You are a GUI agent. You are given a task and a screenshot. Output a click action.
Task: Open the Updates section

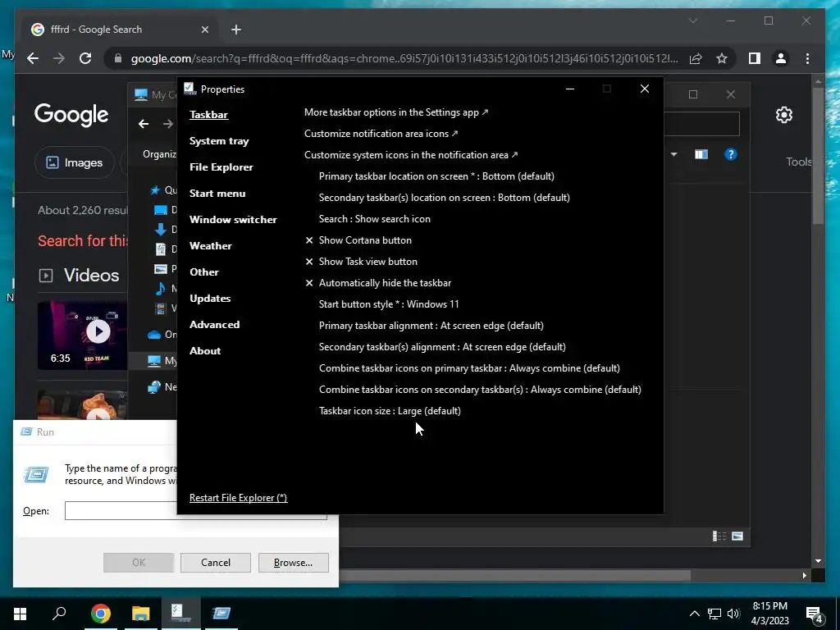(x=210, y=299)
